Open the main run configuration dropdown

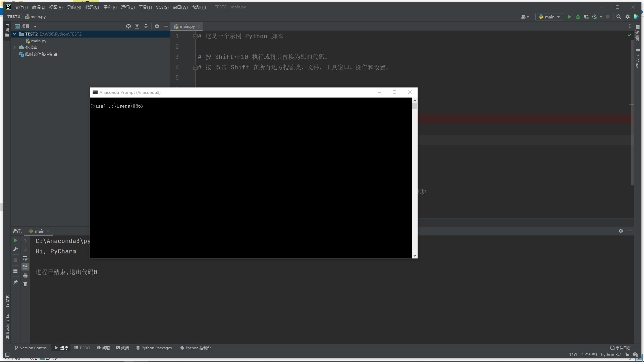[x=549, y=17]
